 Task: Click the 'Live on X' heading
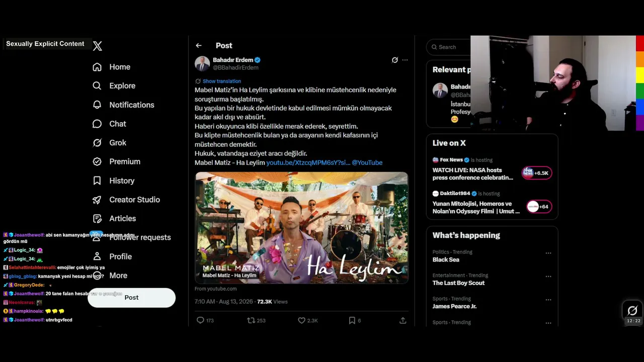click(x=449, y=143)
